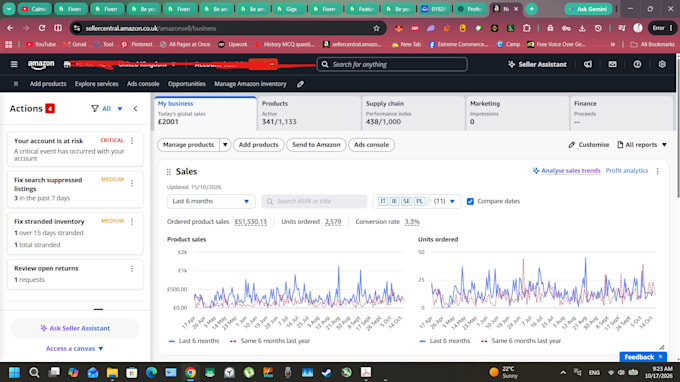Select the Finance tab
This screenshot has width=680, height=382.
[621, 113]
